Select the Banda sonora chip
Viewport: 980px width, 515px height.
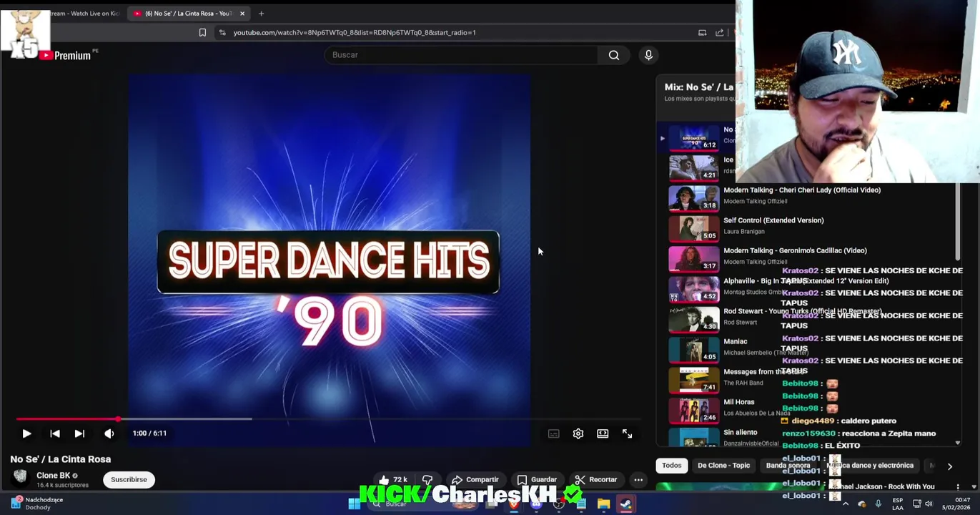[788, 466]
